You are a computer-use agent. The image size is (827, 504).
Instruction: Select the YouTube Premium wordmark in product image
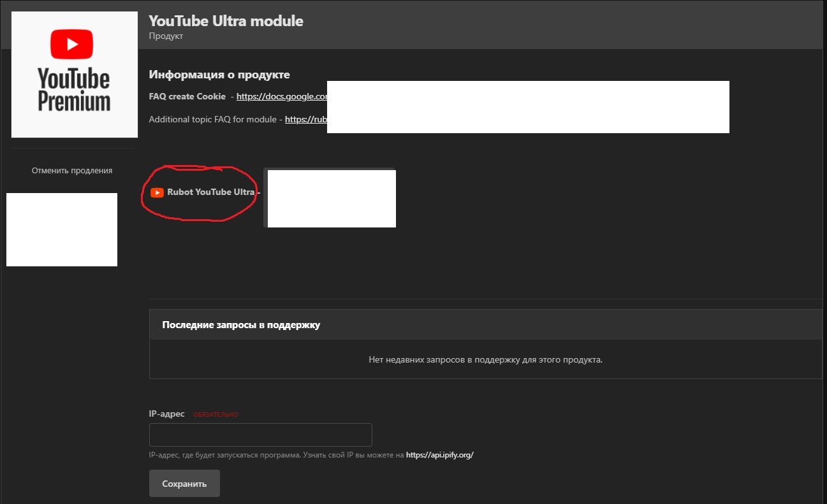click(74, 90)
